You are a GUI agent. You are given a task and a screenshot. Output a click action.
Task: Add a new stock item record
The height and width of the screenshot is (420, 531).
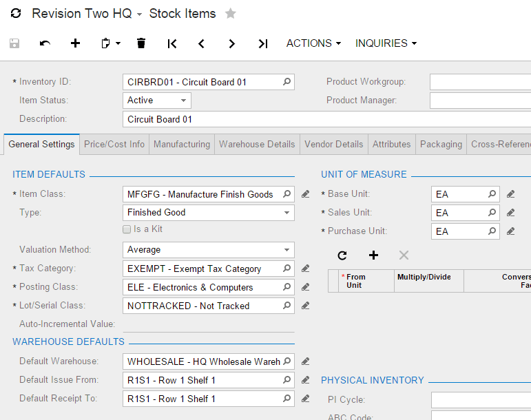(x=75, y=43)
